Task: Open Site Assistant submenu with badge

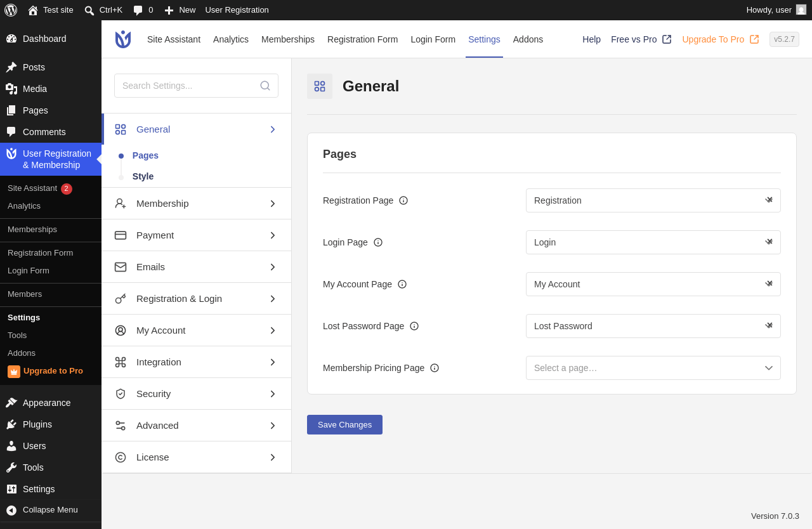Action: (x=40, y=188)
